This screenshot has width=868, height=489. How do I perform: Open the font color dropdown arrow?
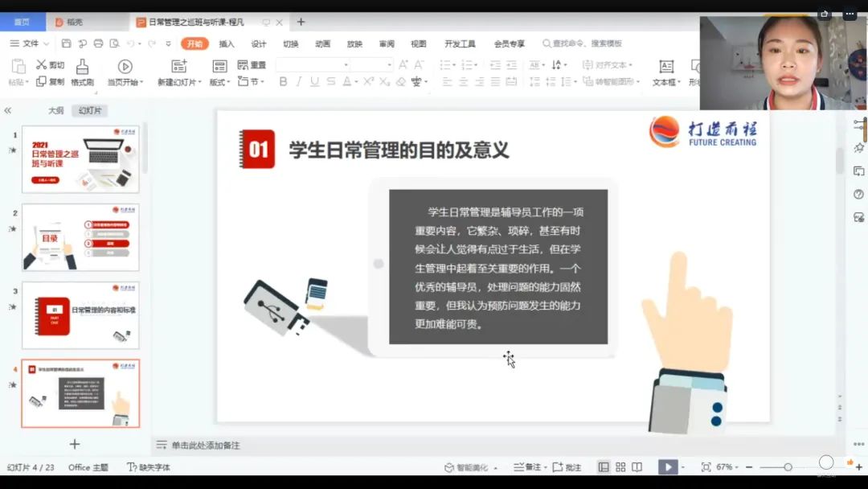tap(357, 82)
